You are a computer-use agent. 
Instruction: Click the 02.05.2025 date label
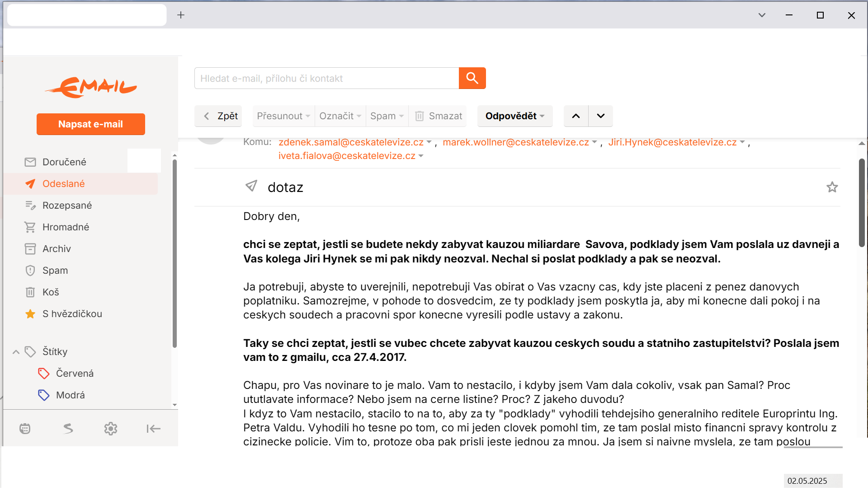pos(807,481)
